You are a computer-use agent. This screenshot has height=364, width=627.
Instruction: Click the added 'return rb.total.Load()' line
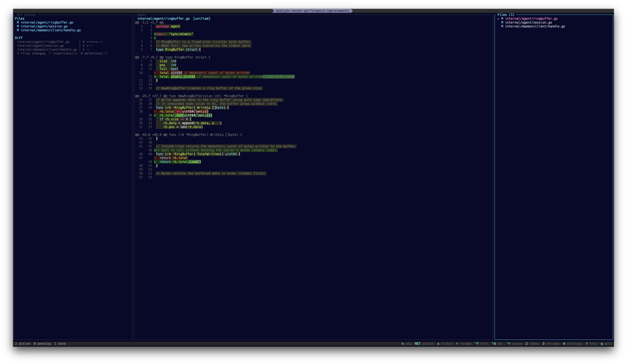point(177,162)
